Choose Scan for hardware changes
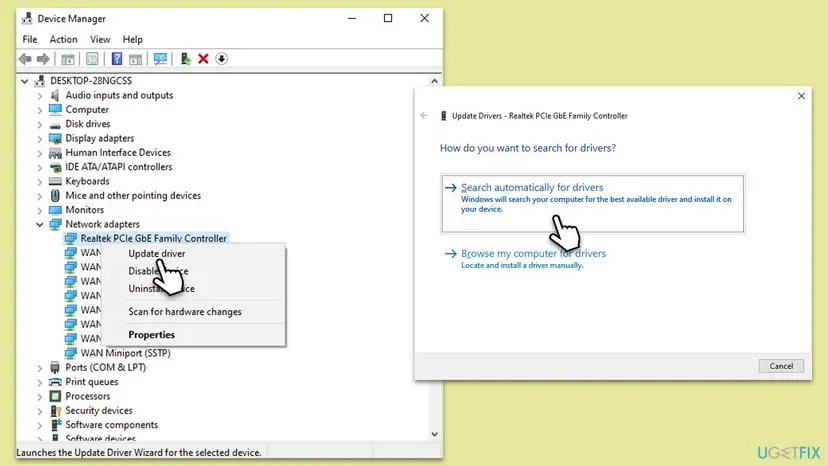 [x=193, y=312]
